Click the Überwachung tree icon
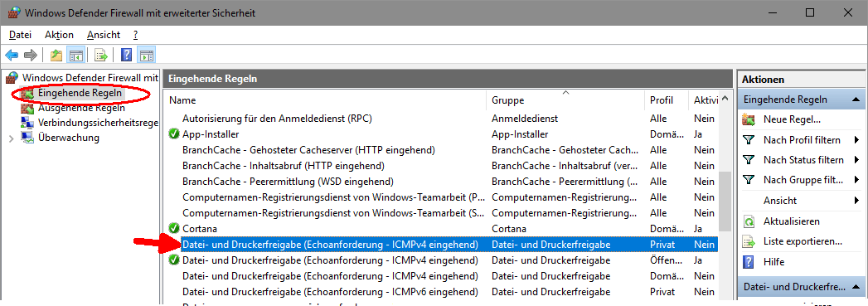This screenshot has width=868, height=306. coord(27,138)
